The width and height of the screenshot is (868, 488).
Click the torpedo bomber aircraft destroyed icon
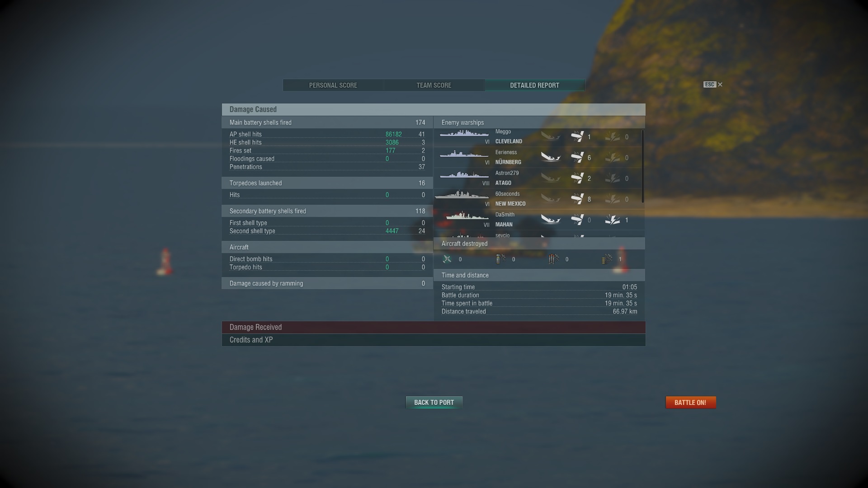point(554,259)
